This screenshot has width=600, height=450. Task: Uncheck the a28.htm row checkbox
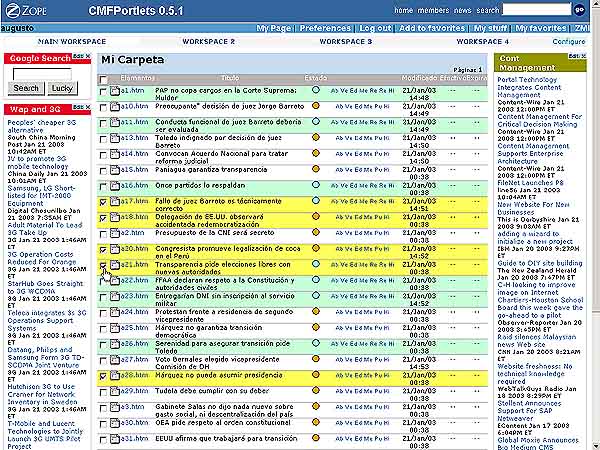(103, 377)
